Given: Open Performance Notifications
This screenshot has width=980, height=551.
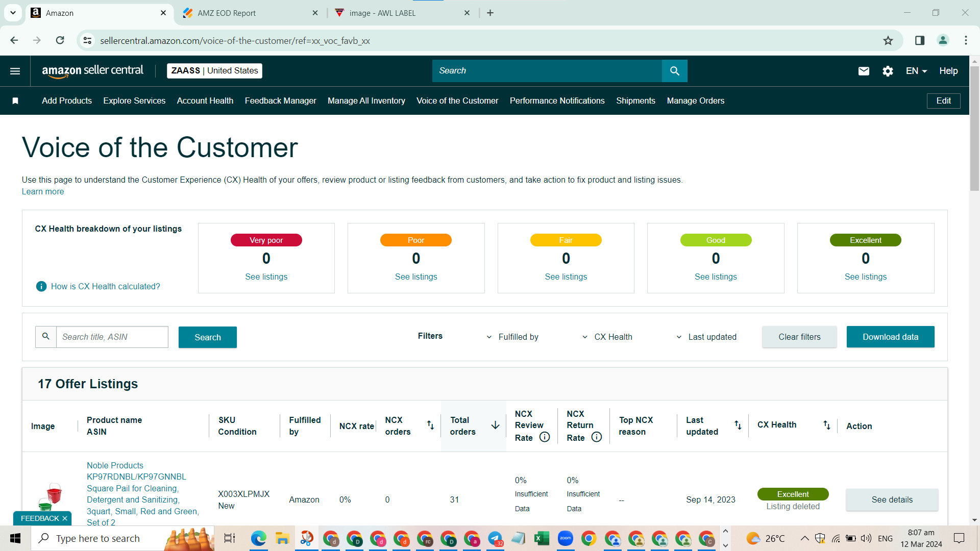Looking at the screenshot, I should coord(557,101).
